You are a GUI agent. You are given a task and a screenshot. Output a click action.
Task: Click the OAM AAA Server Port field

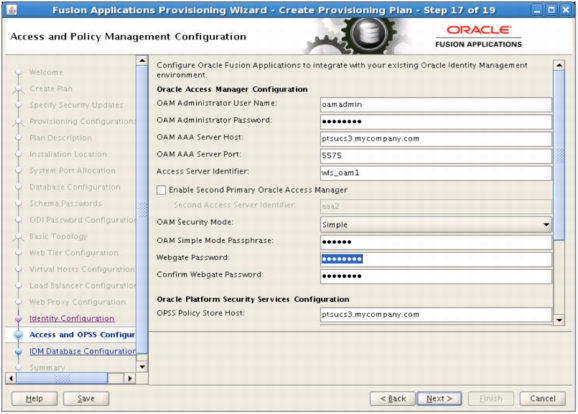(x=436, y=156)
